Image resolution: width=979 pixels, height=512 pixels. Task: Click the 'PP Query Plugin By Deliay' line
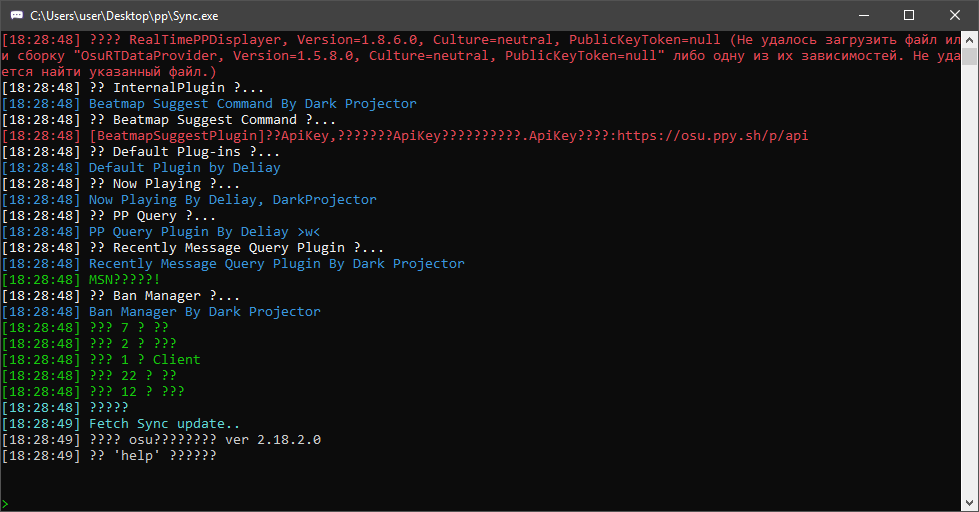[161, 232]
